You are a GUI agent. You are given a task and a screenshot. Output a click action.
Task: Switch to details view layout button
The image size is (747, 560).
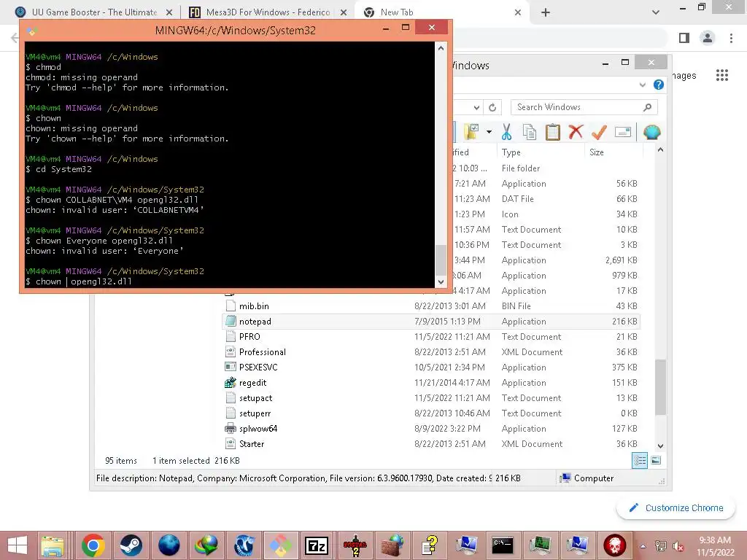tap(639, 461)
